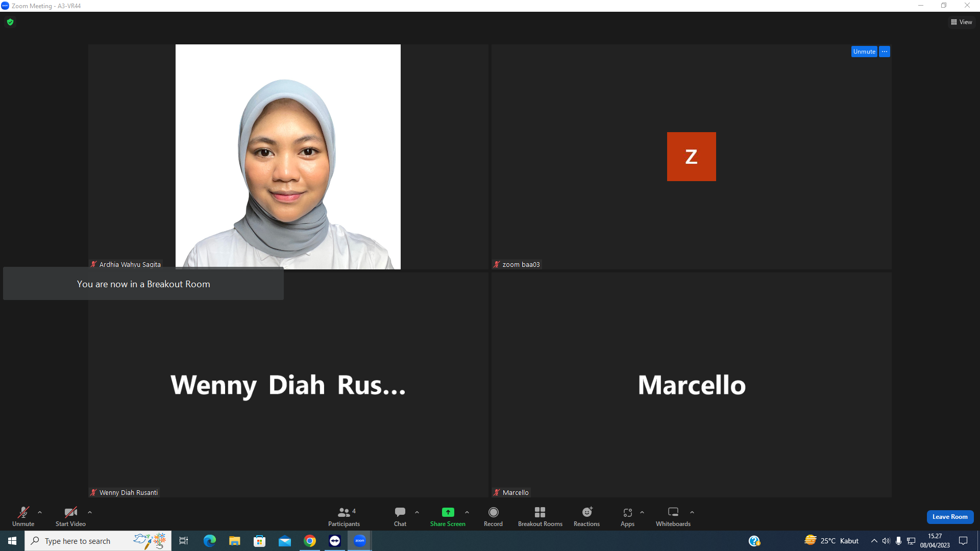Click Unmute on the zoom baa03 tile
The image size is (980, 551).
[x=864, y=52]
